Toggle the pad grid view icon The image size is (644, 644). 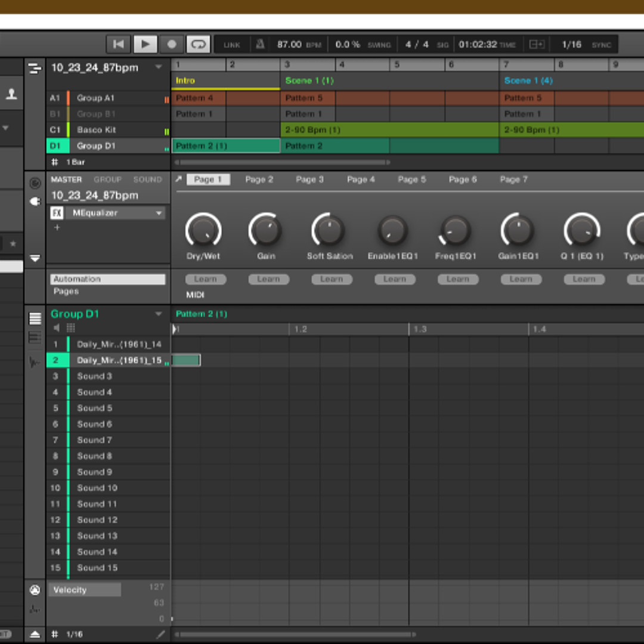(70, 328)
